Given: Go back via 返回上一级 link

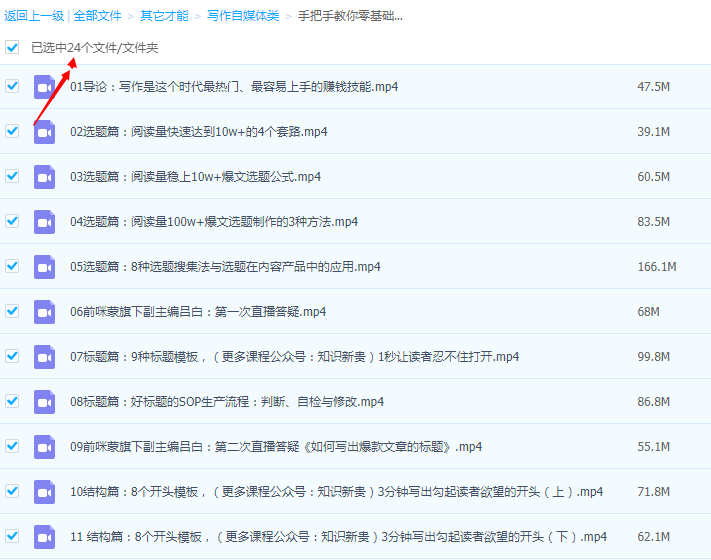Looking at the screenshot, I should click(x=32, y=16).
